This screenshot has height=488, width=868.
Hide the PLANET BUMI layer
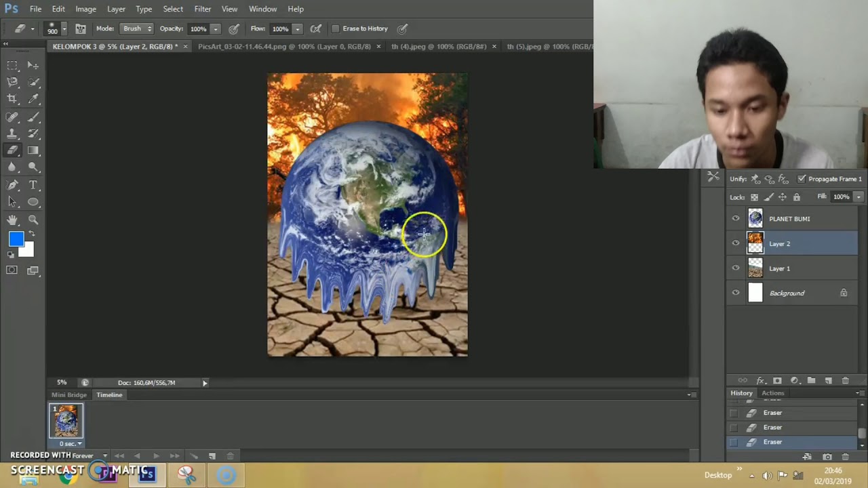click(x=736, y=218)
